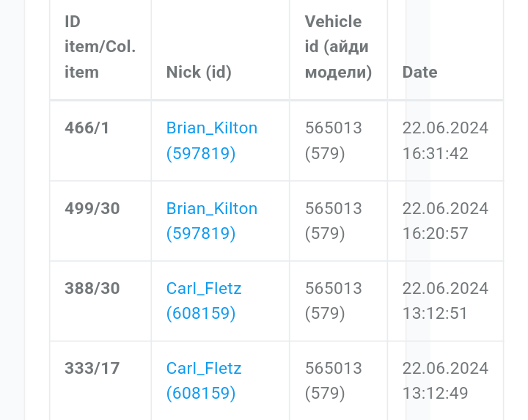Click vehicle id 565013 in row 466/1
Viewport: 528px width, 420px height.
pyautogui.click(x=333, y=128)
